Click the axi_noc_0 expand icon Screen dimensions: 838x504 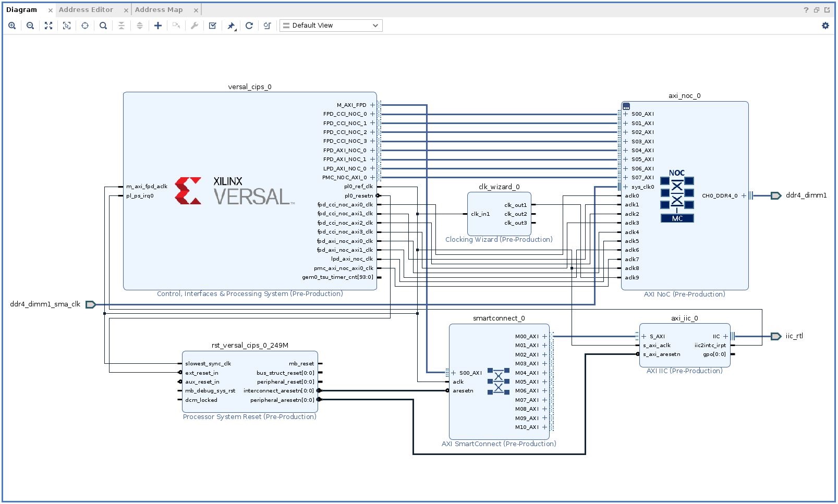[x=626, y=106]
